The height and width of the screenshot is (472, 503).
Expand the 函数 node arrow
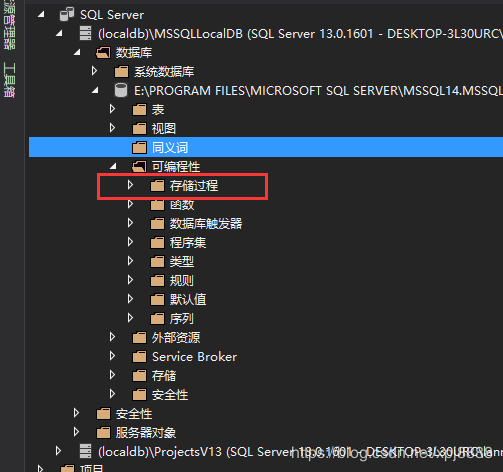point(130,204)
